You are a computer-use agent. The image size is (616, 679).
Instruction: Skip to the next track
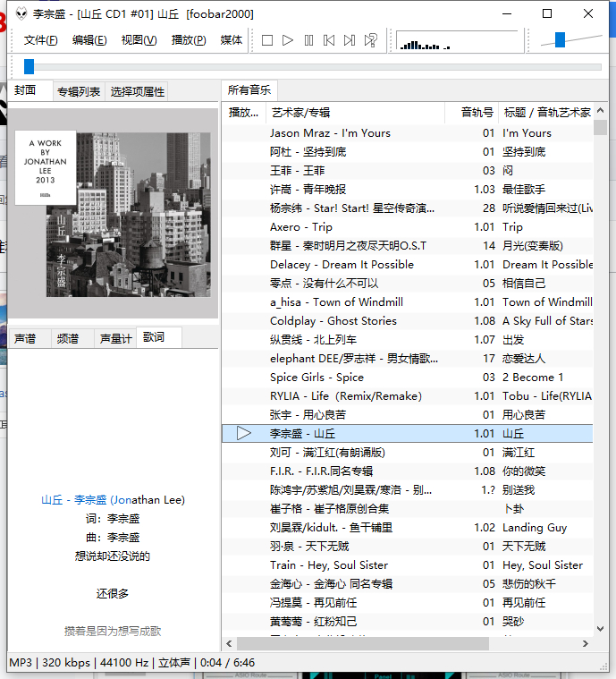pos(350,41)
